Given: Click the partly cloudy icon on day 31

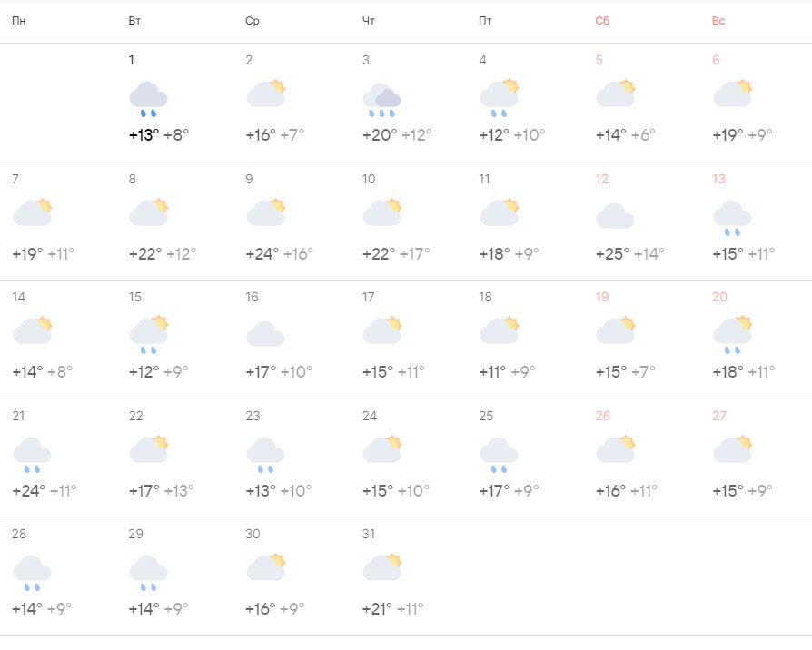Looking at the screenshot, I should 381,567.
